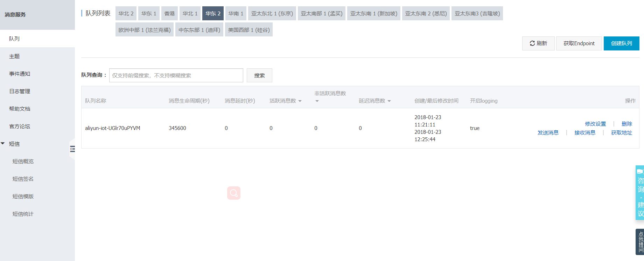Screen dimensions: 644x261
Task: Open the 咨询·建议 feedback widget
Action: (640, 193)
